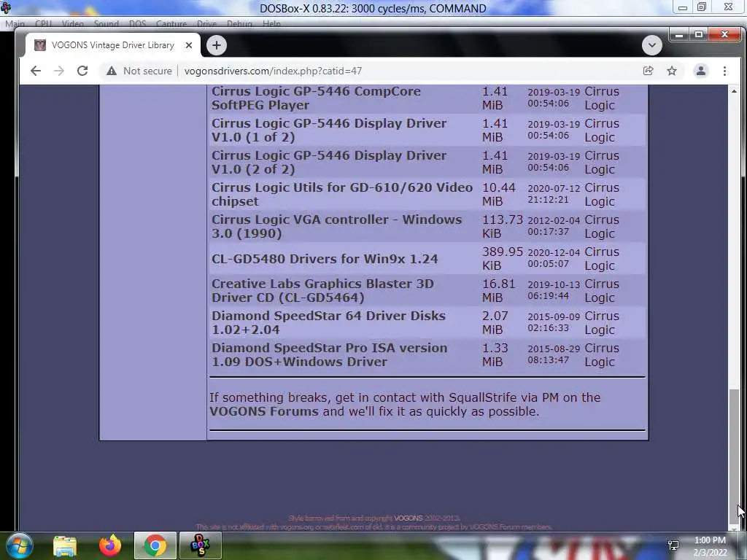The height and width of the screenshot is (560, 747).
Task: Open the taskbar clock showing 1:00 PM
Action: point(710,546)
